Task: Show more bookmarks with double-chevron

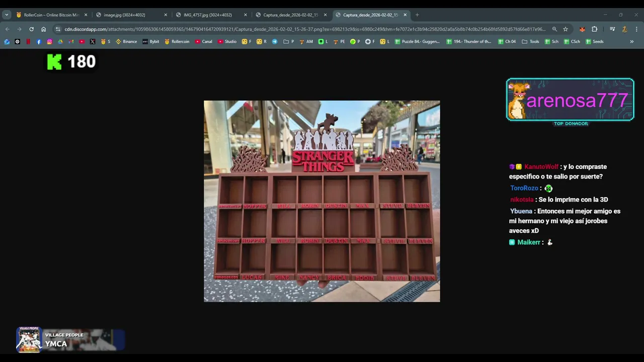Action: pos(632,42)
